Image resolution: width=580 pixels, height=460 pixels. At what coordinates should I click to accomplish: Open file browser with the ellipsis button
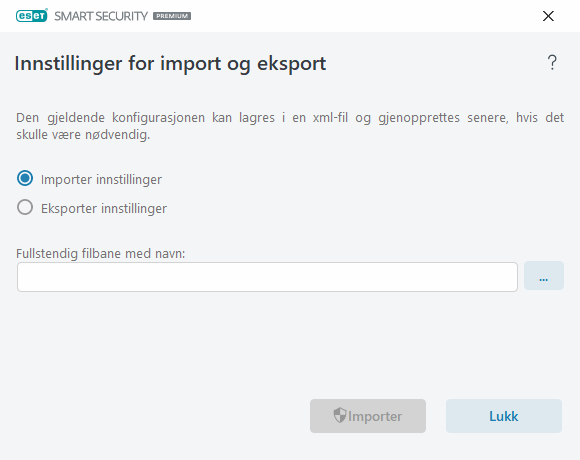click(x=544, y=276)
